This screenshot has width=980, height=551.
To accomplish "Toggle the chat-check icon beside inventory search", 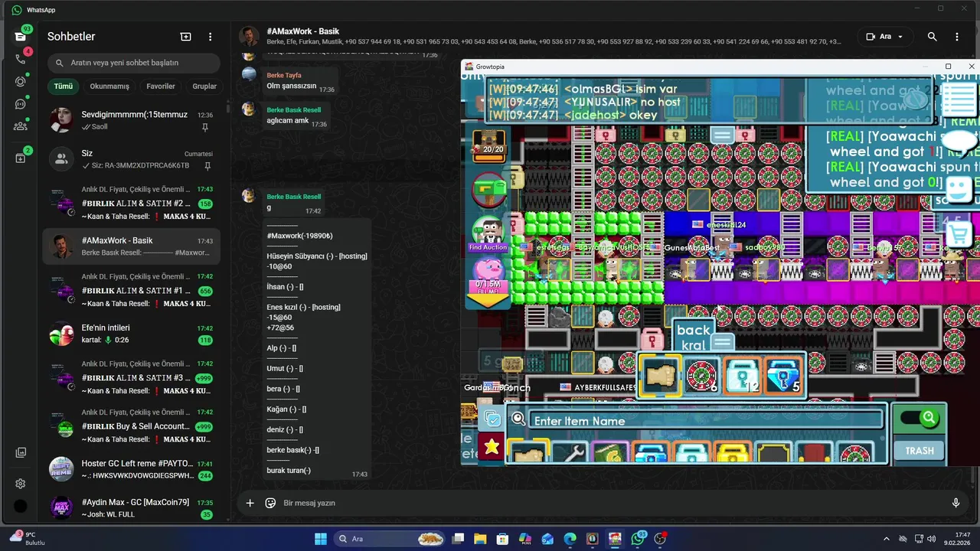I will (x=492, y=419).
